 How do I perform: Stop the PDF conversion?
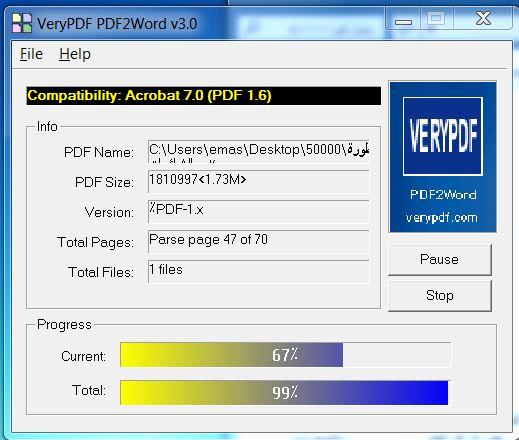[440, 296]
